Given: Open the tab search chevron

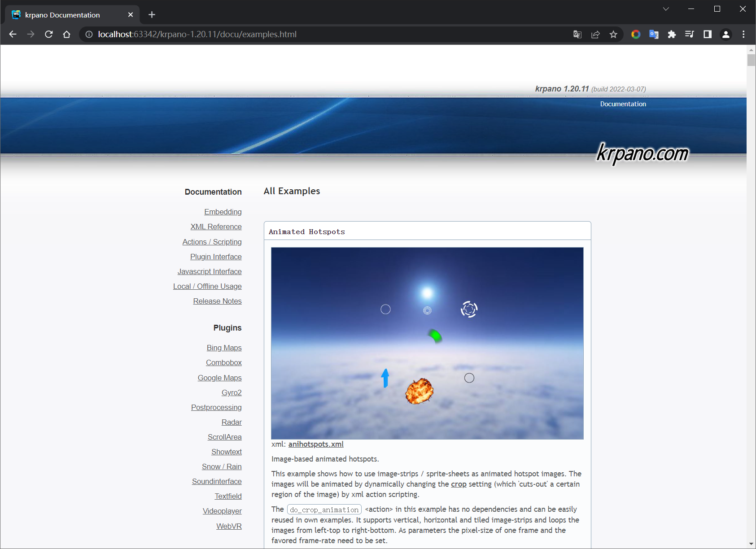Looking at the screenshot, I should pos(665,9).
